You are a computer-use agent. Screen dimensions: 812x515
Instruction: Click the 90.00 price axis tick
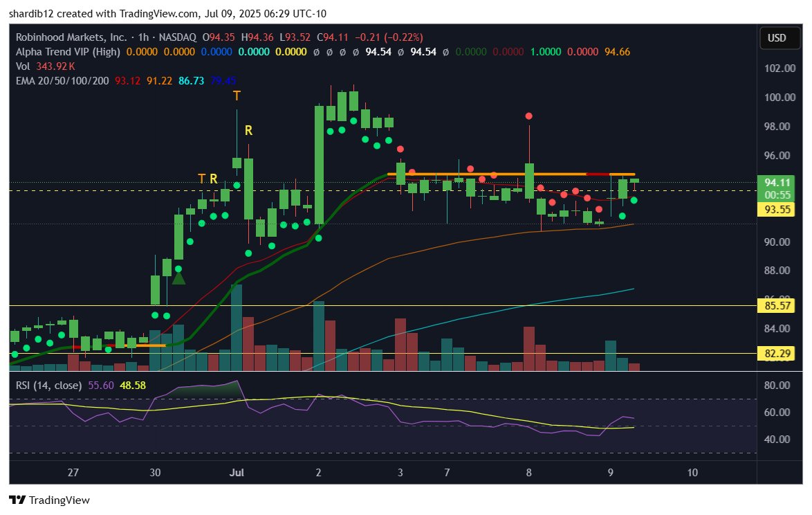[x=777, y=242]
